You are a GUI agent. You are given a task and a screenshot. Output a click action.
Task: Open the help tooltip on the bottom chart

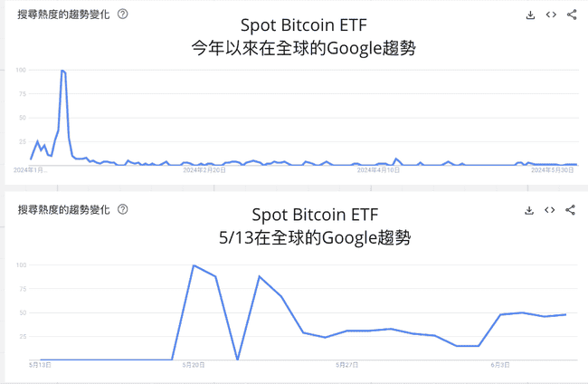point(123,209)
